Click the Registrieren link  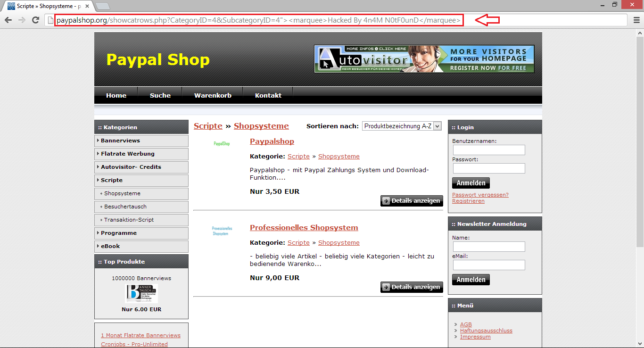click(x=468, y=201)
